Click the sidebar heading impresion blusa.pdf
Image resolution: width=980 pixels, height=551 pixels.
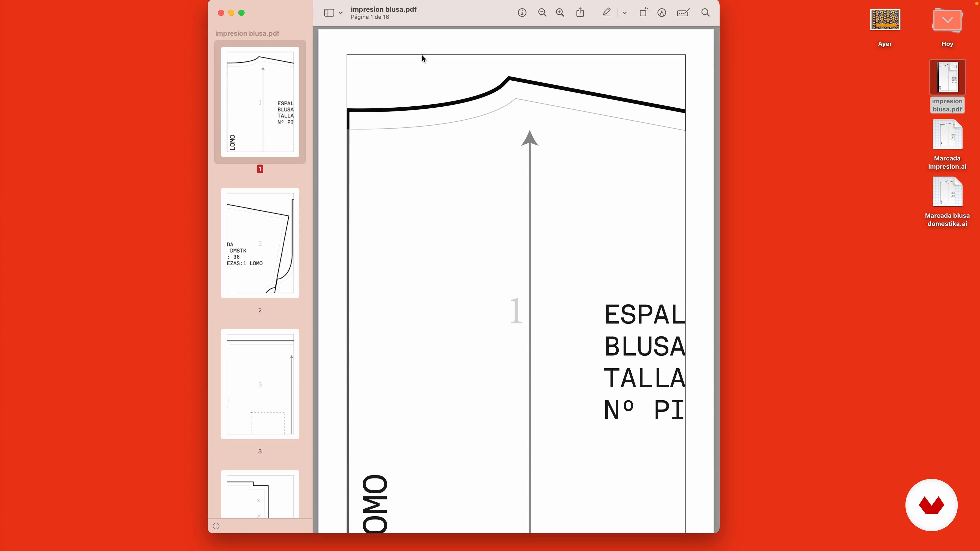(x=247, y=33)
